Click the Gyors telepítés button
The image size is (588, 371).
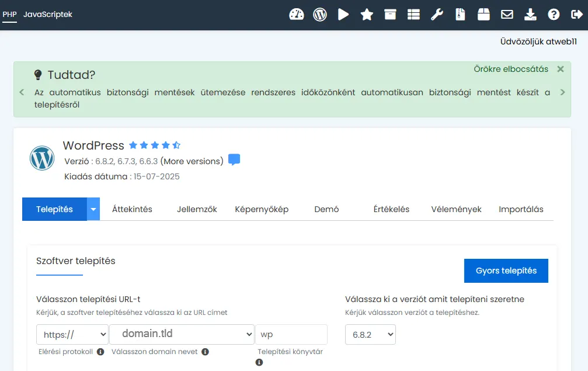[506, 271]
